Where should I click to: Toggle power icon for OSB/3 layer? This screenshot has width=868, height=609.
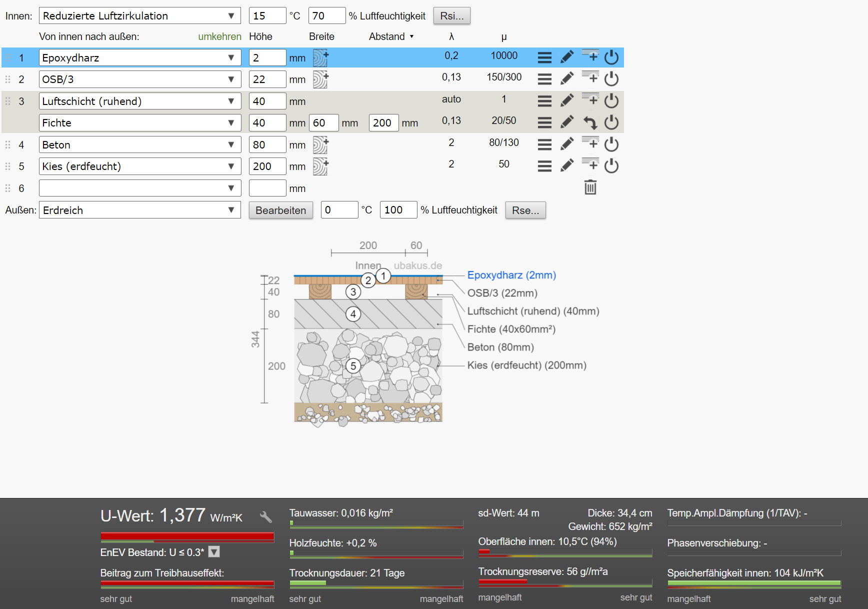[611, 78]
